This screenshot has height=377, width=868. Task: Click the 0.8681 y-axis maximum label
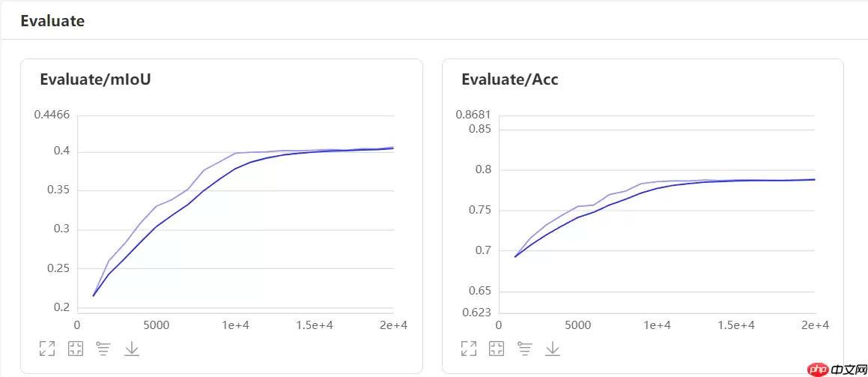coord(473,115)
